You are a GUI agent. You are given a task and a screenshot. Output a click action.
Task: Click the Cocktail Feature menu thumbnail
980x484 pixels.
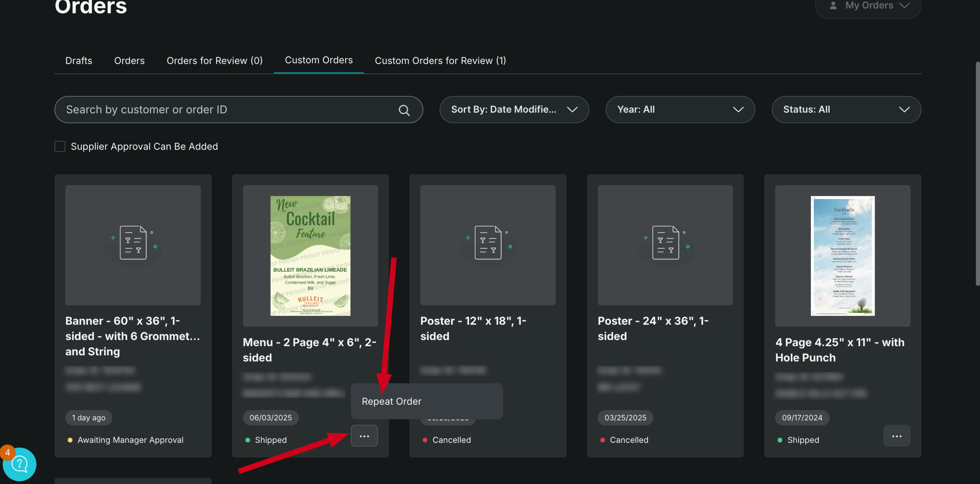[x=310, y=256]
